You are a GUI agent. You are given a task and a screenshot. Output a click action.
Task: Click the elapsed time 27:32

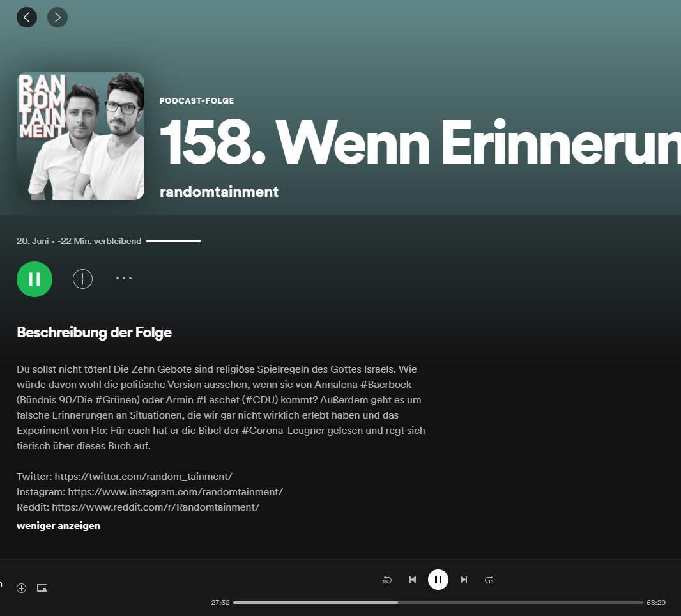220,603
